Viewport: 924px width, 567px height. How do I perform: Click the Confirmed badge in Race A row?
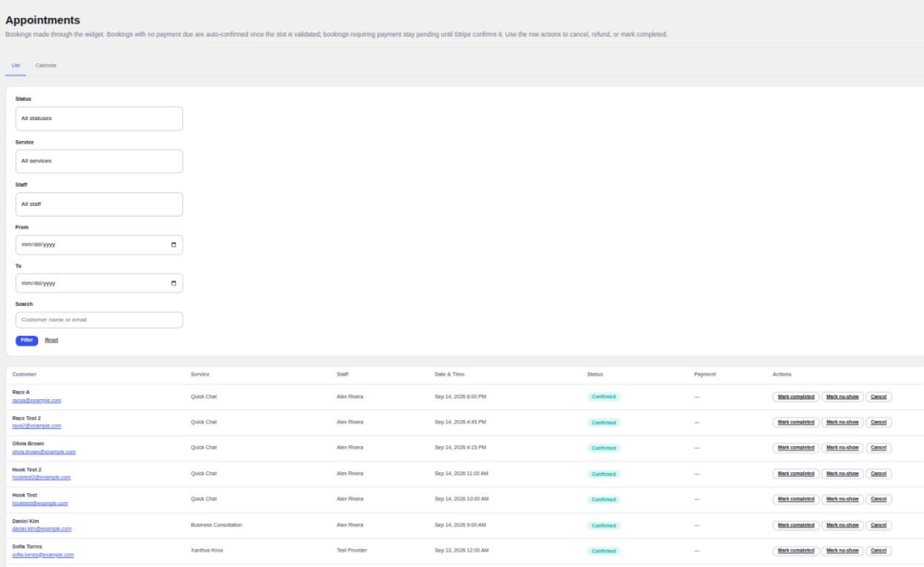coord(604,396)
